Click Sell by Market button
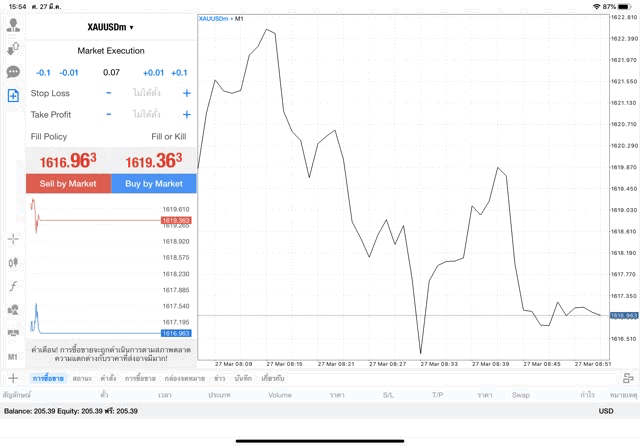 point(68,184)
